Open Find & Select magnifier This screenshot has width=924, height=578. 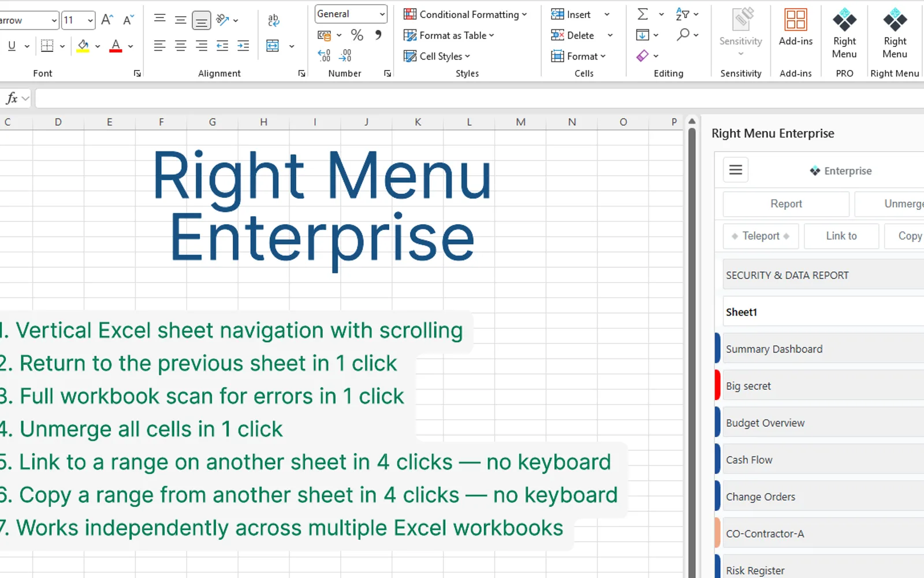click(687, 35)
